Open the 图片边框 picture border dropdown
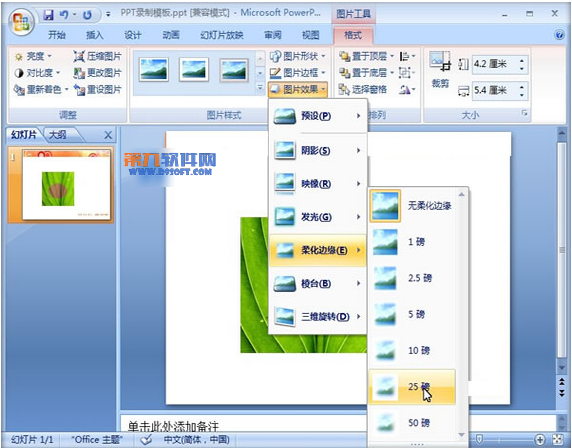The width and height of the screenshot is (572, 448). pyautogui.click(x=298, y=73)
